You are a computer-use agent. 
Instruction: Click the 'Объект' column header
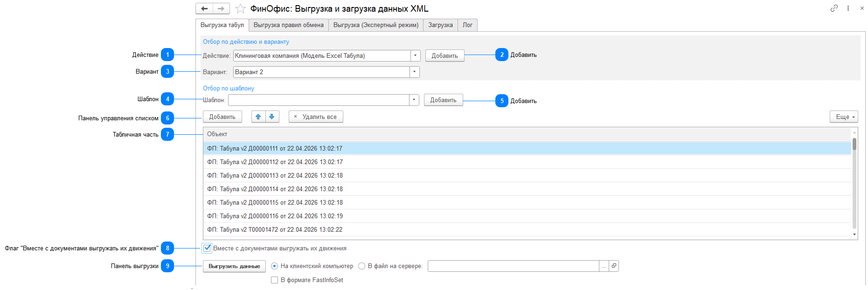527,134
